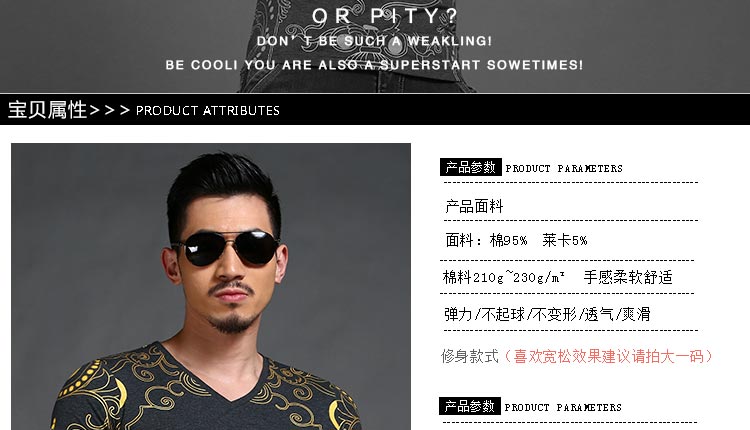Click the BE COOL superstar slogan line

[374, 65]
